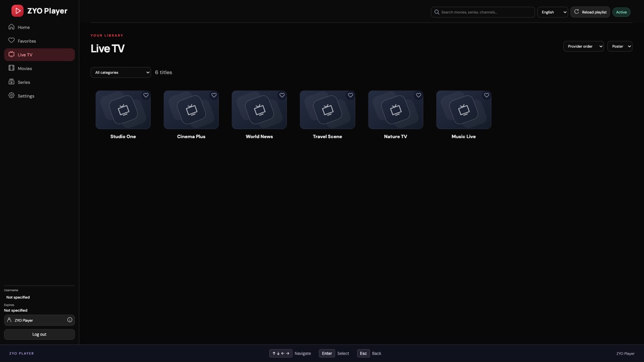This screenshot has height=362, width=644.
Task: Favorite the Studio One channel
Action: click(x=146, y=95)
